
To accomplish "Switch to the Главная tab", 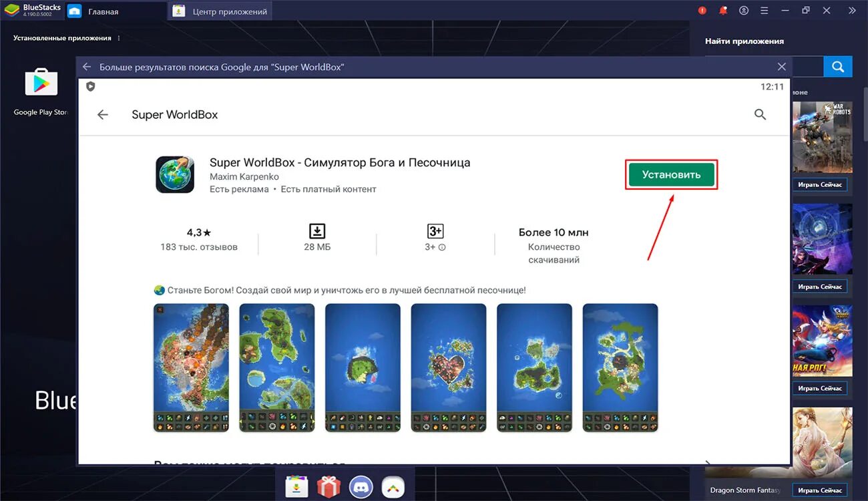I will tap(115, 11).
